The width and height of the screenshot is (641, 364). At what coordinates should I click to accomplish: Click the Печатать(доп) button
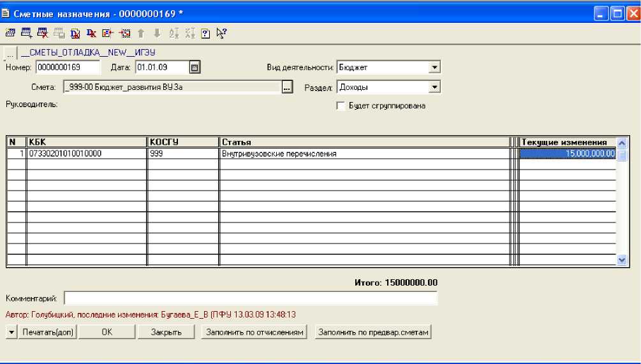(48, 332)
